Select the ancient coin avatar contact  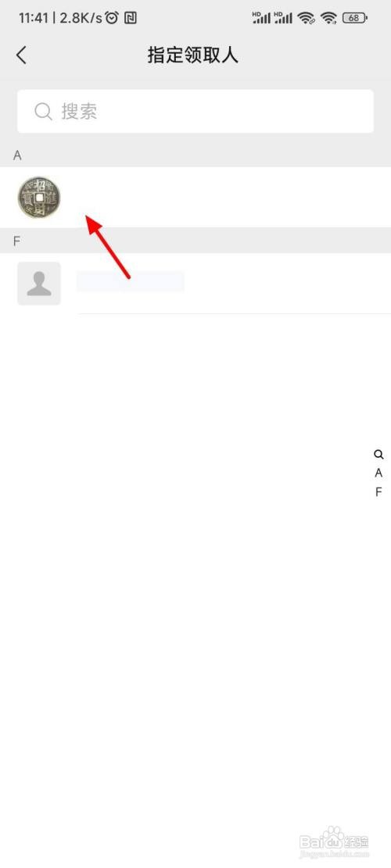(x=39, y=198)
